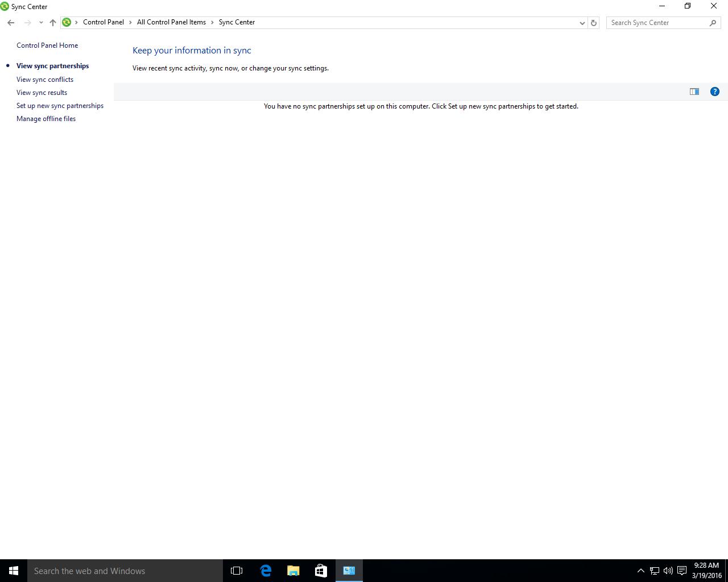
Task: Expand the chevron after All Control Panel Items
Action: [x=212, y=22]
